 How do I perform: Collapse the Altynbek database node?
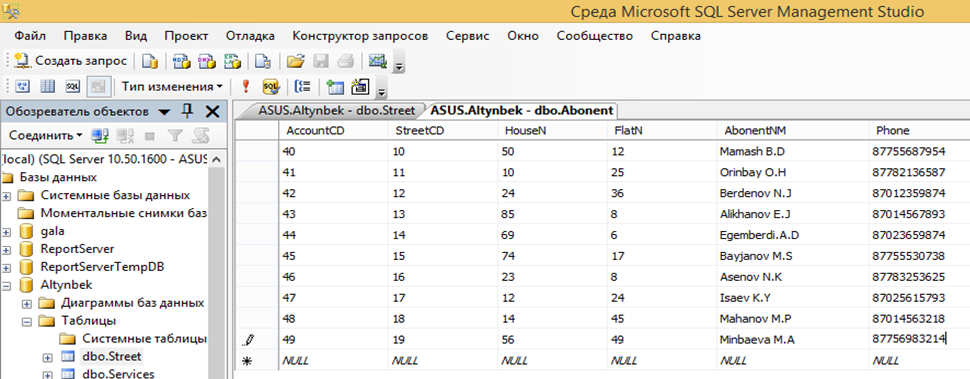pyautogui.click(x=7, y=286)
